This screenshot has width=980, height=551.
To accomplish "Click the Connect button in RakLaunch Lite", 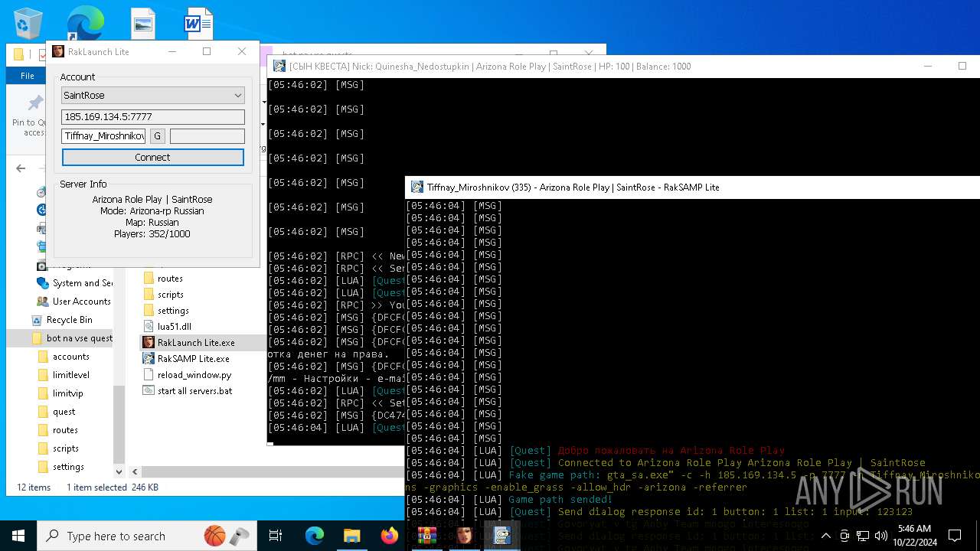I will pyautogui.click(x=153, y=157).
